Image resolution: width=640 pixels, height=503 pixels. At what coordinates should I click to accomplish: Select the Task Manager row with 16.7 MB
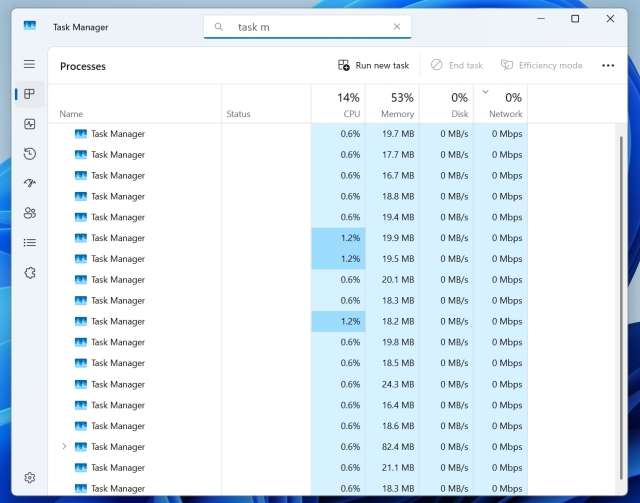click(x=288, y=175)
